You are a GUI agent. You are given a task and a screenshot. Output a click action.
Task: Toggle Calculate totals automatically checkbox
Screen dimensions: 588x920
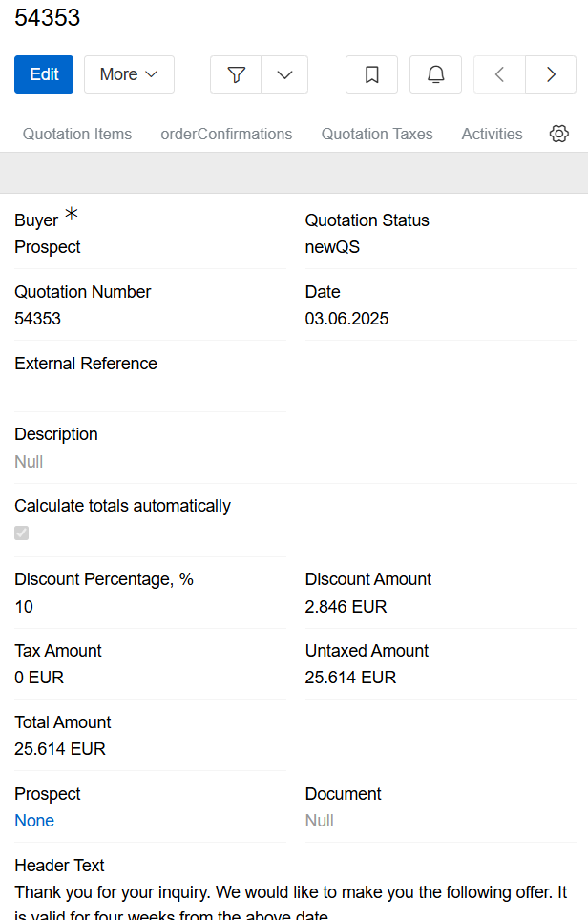pos(22,533)
